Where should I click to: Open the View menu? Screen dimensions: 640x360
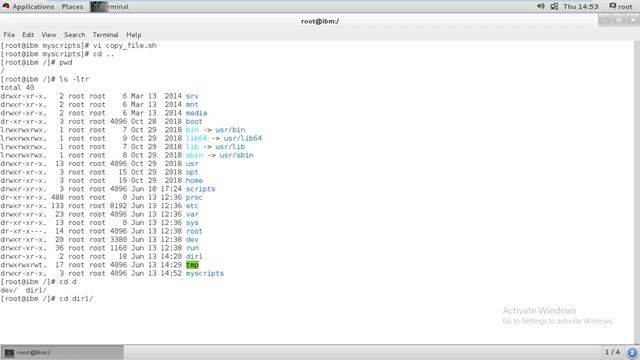coord(49,35)
